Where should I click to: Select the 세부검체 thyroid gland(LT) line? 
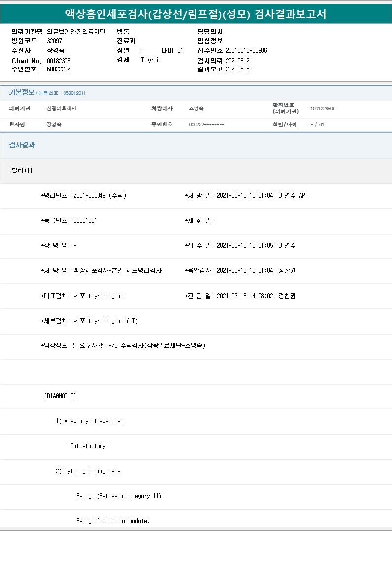(90, 321)
